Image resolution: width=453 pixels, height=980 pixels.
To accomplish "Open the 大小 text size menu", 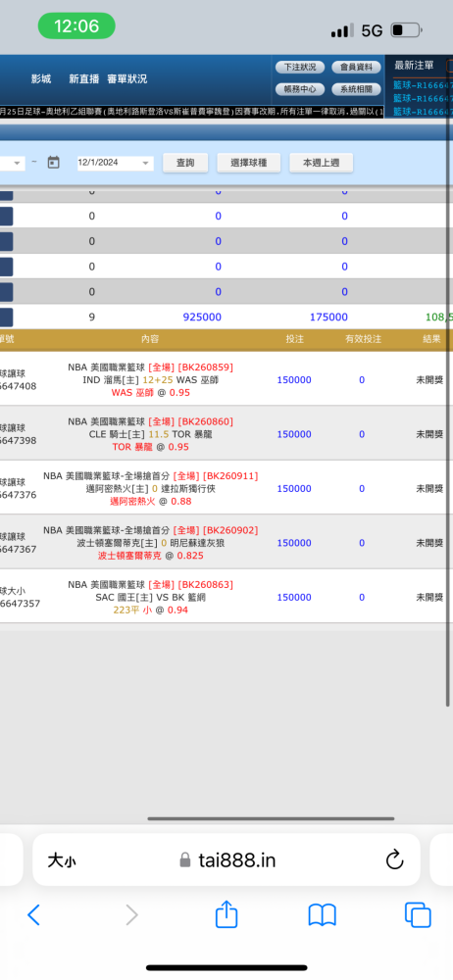I will (x=62, y=860).
